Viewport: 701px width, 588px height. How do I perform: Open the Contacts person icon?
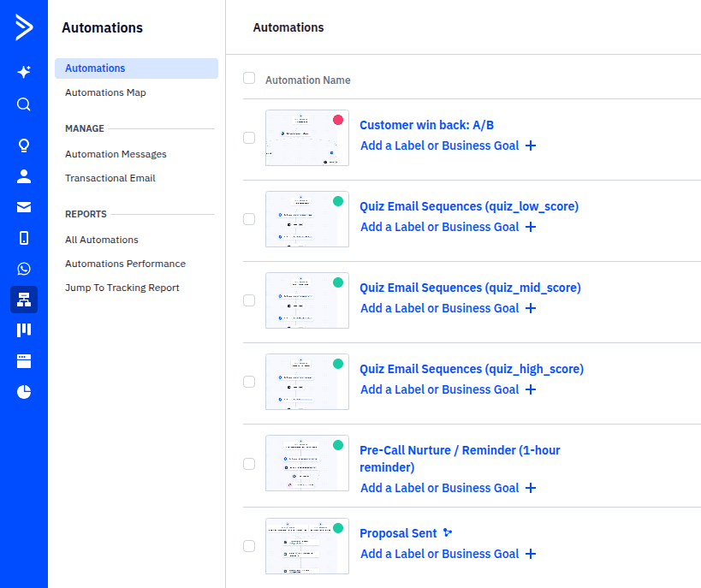23,176
